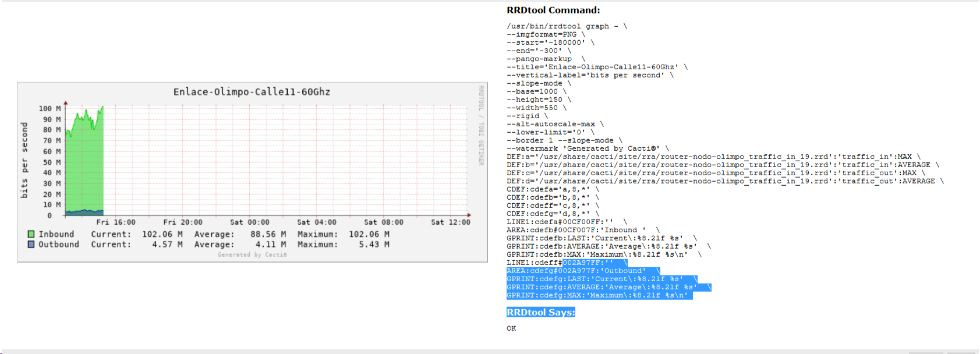This screenshot has width=980, height=354.
Task: Click the '50 M' y-axis label
Action: pos(52,162)
